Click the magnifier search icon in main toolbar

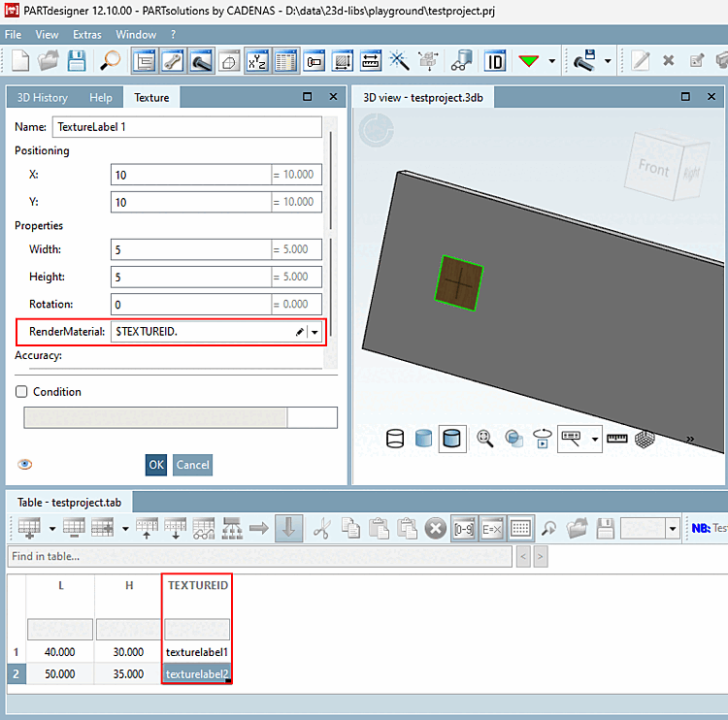point(111,60)
